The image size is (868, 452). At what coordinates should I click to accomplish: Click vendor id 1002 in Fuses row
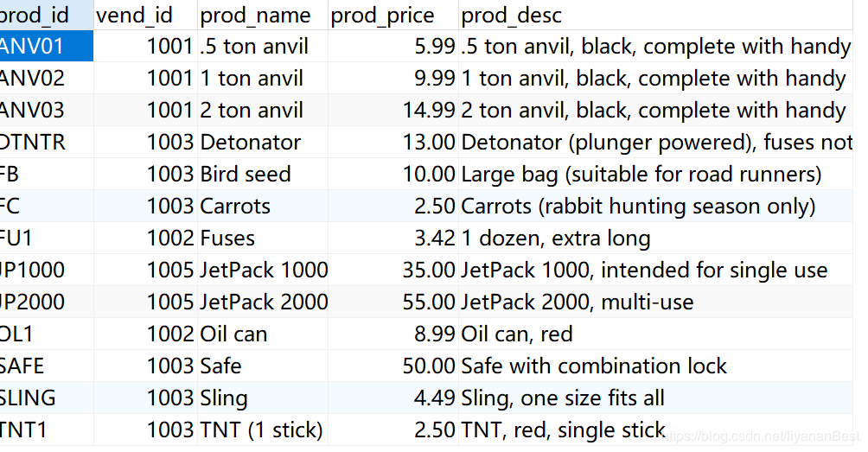(170, 238)
